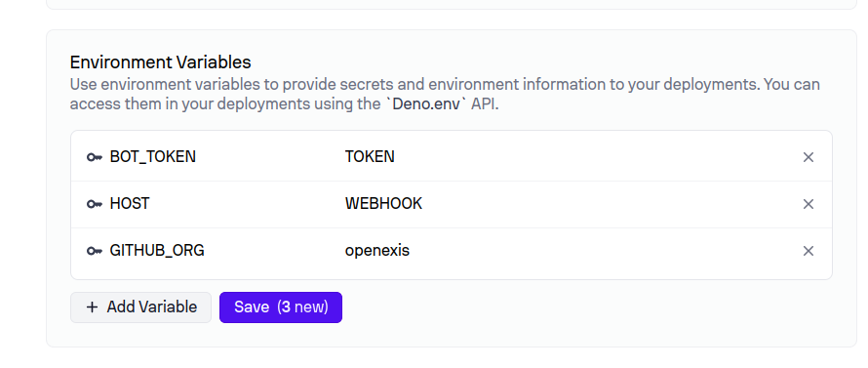Click the key icon beside BOT_TOKEN
The height and width of the screenshot is (368, 868).
tap(95, 157)
